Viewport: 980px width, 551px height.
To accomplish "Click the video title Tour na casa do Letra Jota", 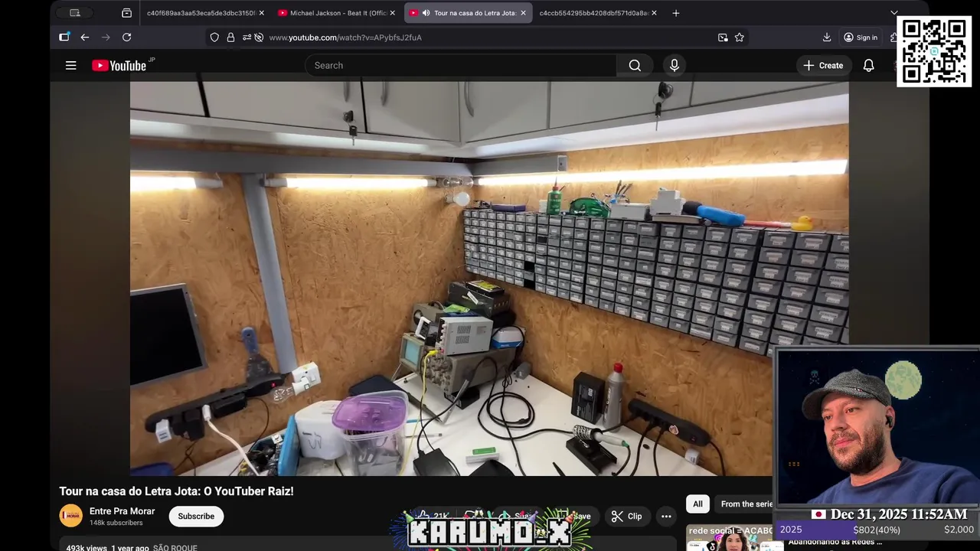I will pyautogui.click(x=176, y=491).
